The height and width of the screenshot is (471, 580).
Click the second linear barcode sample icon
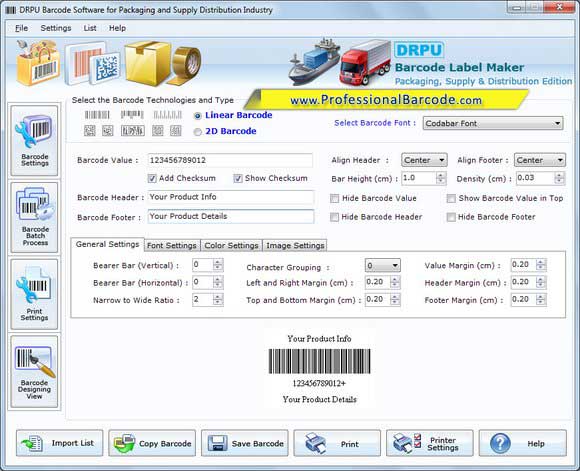pyautogui.click(x=132, y=115)
